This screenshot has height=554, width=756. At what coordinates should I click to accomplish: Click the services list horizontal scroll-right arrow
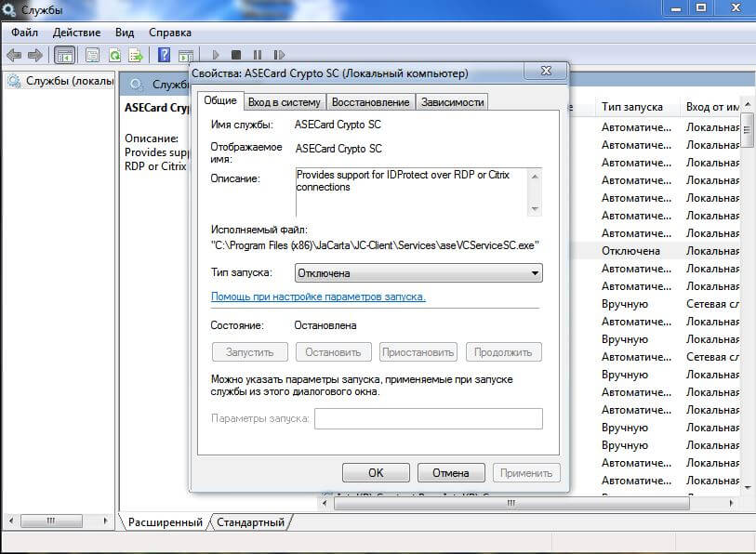coord(732,503)
